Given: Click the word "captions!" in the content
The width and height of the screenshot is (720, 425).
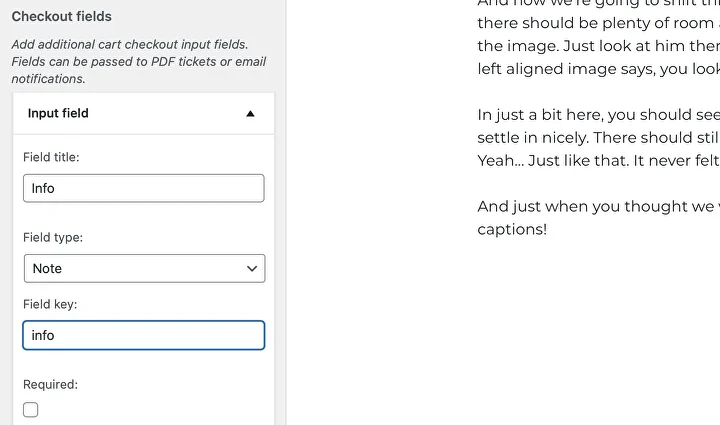Looking at the screenshot, I should pyautogui.click(x=512, y=229).
